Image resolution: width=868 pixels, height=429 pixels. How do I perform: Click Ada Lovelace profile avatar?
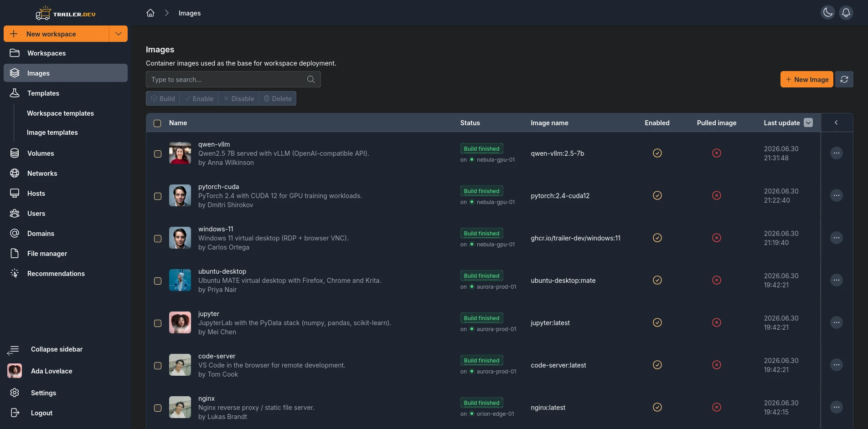(15, 371)
